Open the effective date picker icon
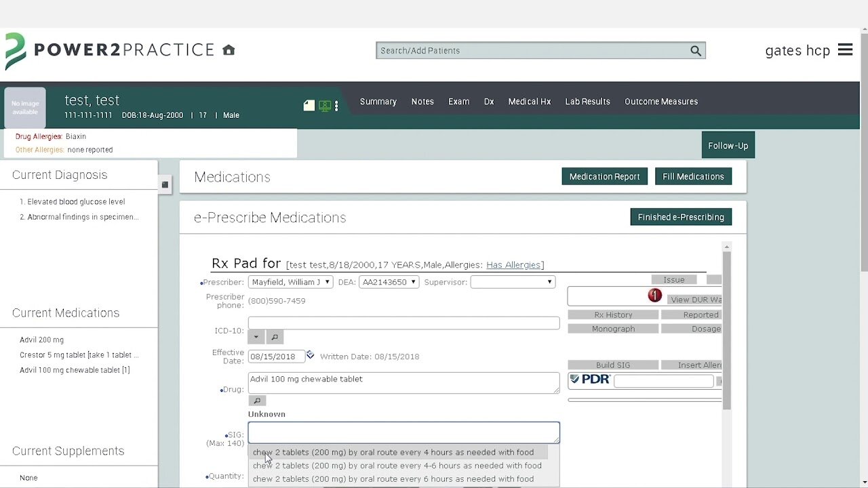The image size is (868, 488). tap(310, 355)
